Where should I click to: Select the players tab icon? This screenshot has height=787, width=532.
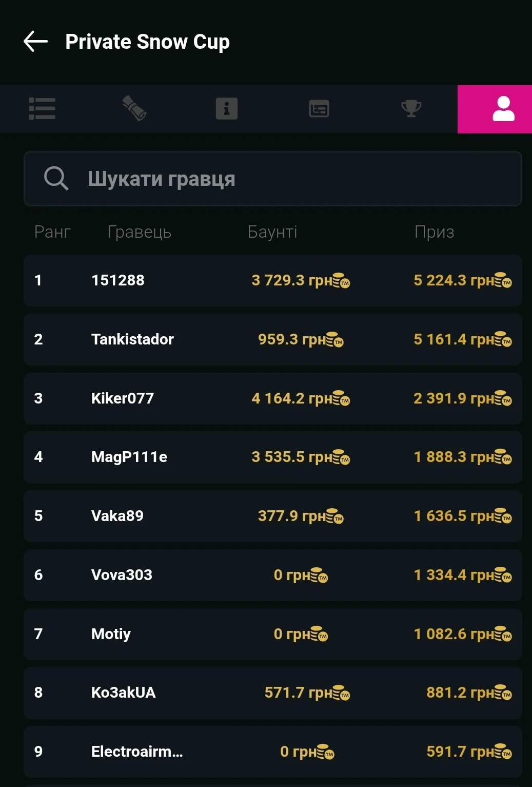pos(503,109)
